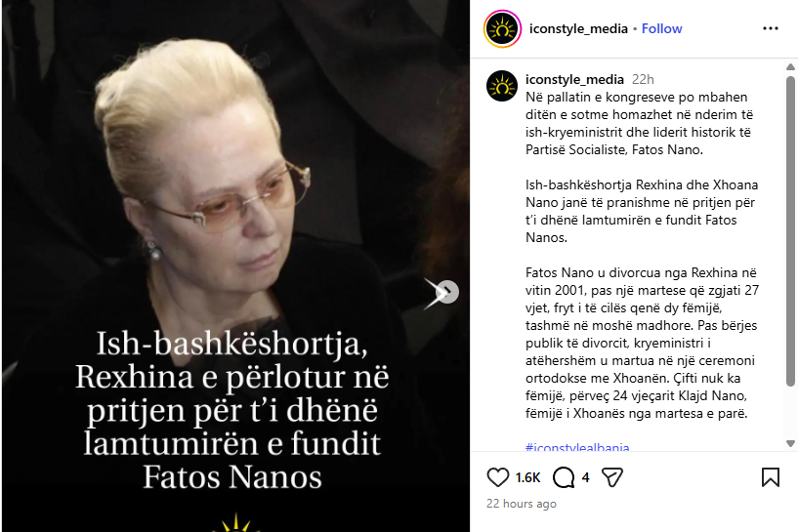Like the post with heart icon
The width and height of the screenshot is (798, 532).
(x=497, y=477)
